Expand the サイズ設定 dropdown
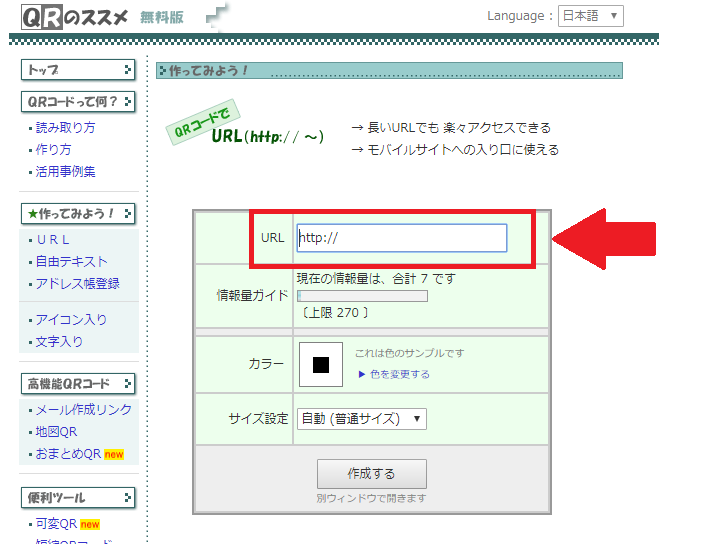The width and height of the screenshot is (703, 544). click(362, 419)
